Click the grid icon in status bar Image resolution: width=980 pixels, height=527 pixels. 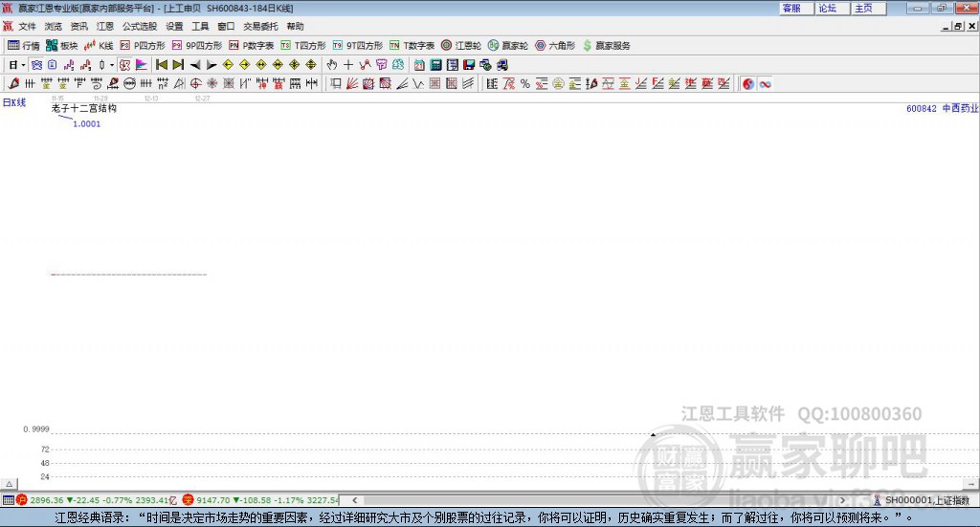8,499
